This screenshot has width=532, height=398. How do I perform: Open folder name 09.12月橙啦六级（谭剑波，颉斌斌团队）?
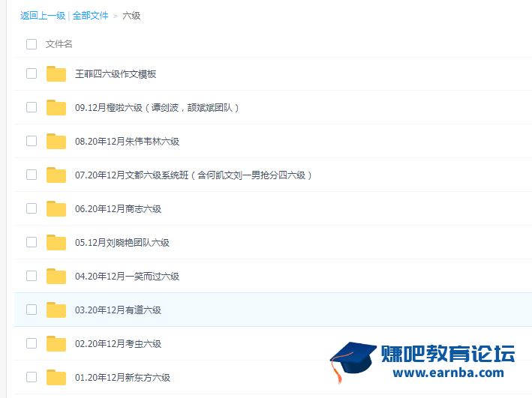(157, 108)
